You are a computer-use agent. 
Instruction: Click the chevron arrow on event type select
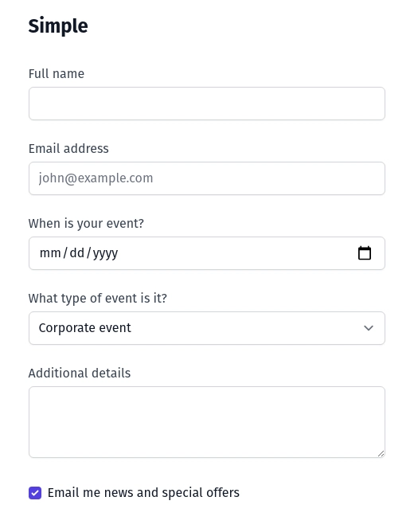click(369, 328)
